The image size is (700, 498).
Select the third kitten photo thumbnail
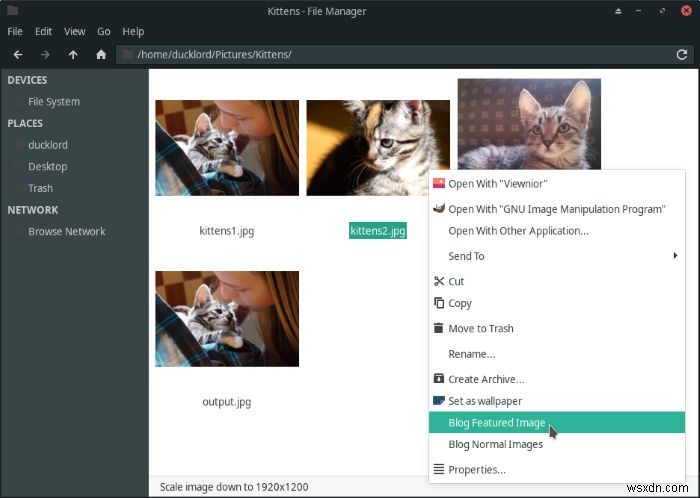(x=529, y=124)
